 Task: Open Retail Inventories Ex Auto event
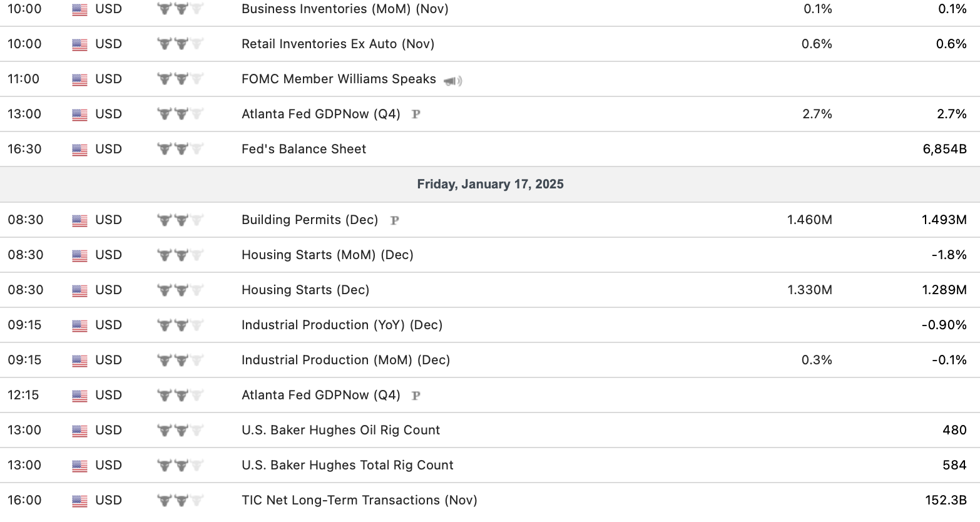click(338, 44)
